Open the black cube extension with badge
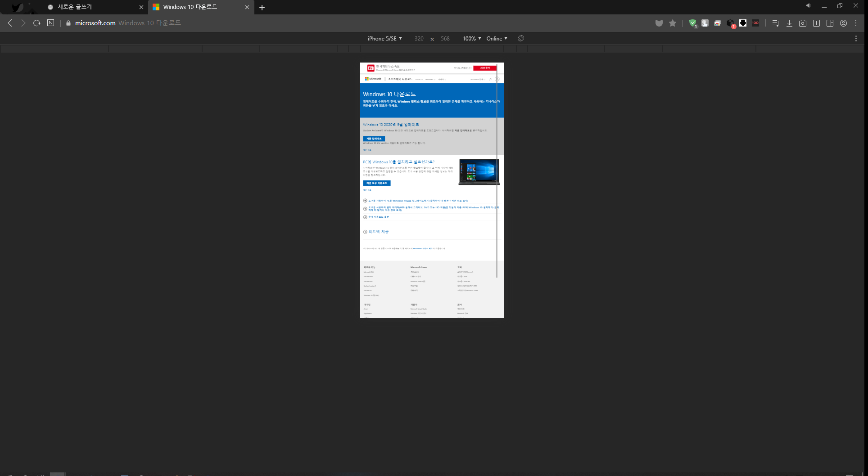This screenshot has height=476, width=868. (731, 23)
